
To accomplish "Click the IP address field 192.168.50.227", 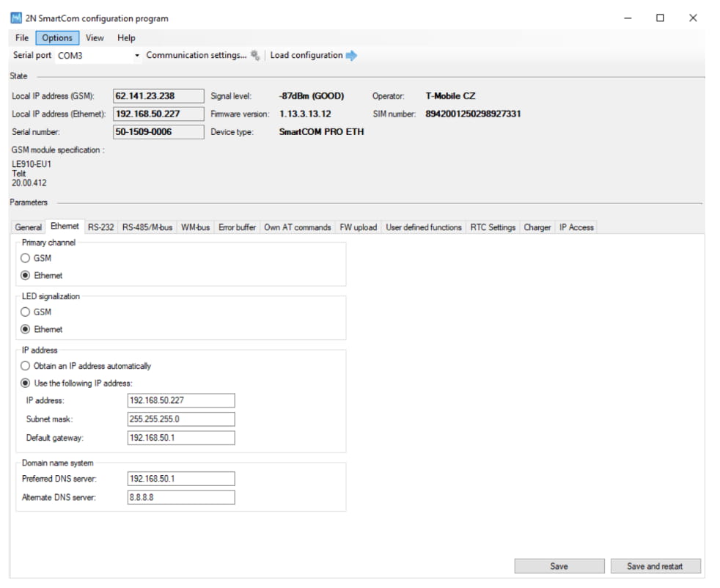I will [x=181, y=400].
